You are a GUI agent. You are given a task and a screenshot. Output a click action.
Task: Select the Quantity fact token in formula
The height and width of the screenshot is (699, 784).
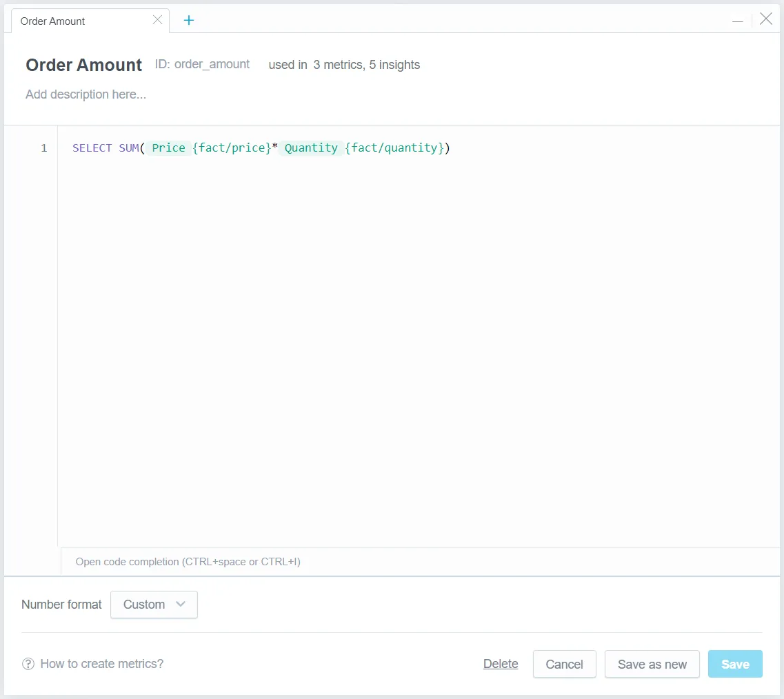tap(311, 148)
